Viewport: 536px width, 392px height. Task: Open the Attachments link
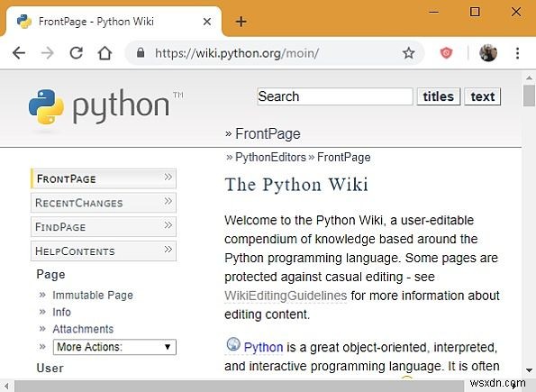click(x=83, y=329)
